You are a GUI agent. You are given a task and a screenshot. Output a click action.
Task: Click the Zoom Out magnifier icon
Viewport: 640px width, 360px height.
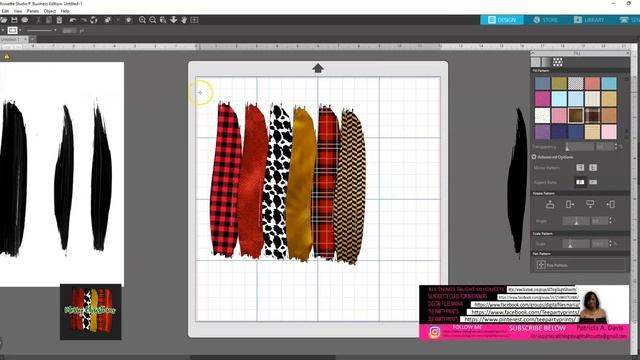(153, 20)
